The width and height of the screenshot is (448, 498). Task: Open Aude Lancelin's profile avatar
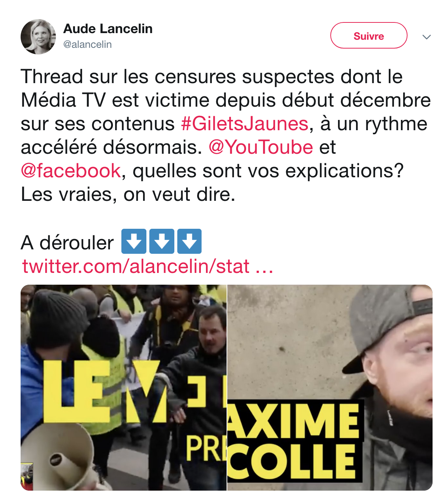(38, 37)
